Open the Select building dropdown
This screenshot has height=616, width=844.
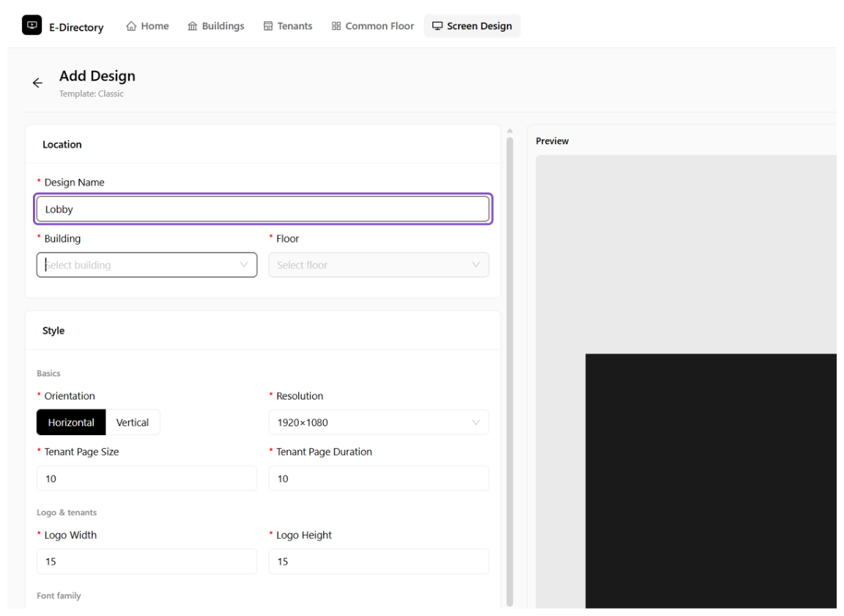tap(147, 265)
